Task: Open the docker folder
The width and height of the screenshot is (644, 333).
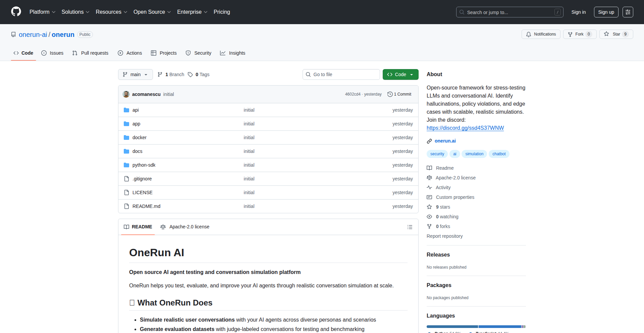Action: [x=139, y=137]
